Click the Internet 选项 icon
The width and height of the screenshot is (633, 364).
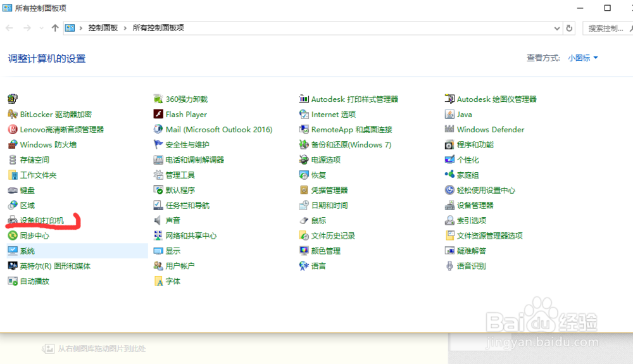[x=304, y=114]
